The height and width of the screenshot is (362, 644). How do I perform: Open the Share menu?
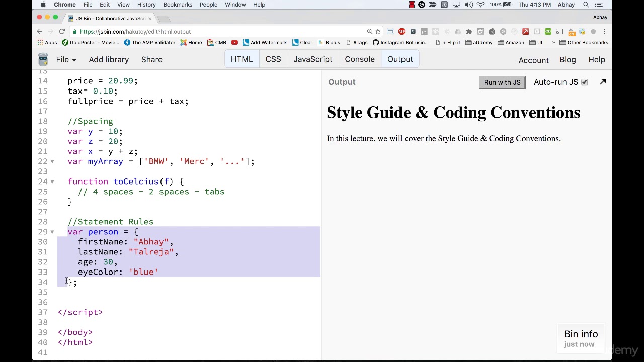tap(151, 60)
